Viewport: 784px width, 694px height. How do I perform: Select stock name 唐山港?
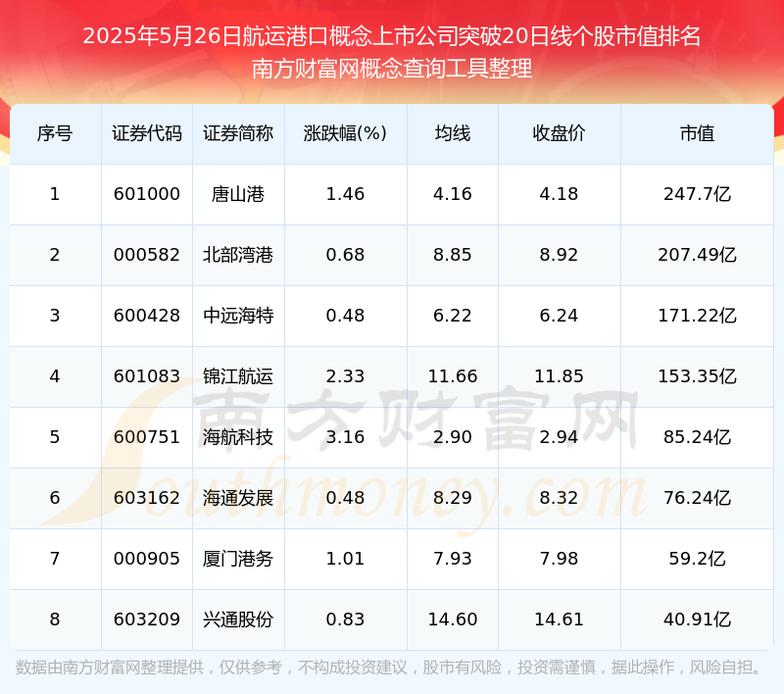click(238, 194)
